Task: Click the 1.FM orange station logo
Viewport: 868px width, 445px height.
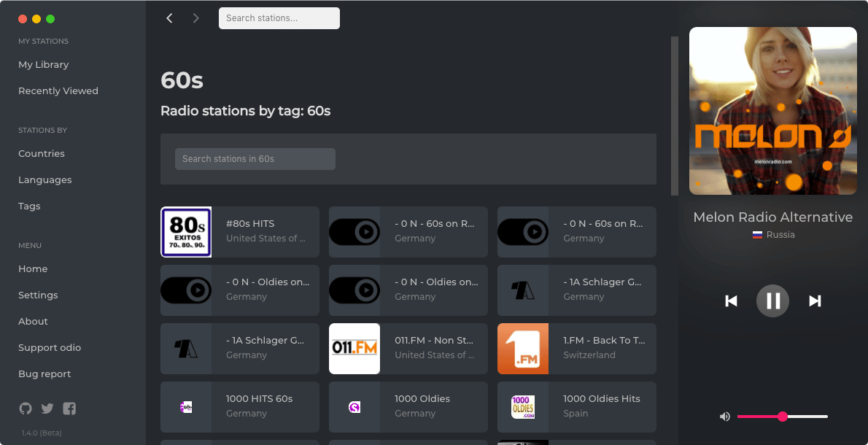Action: coord(523,349)
